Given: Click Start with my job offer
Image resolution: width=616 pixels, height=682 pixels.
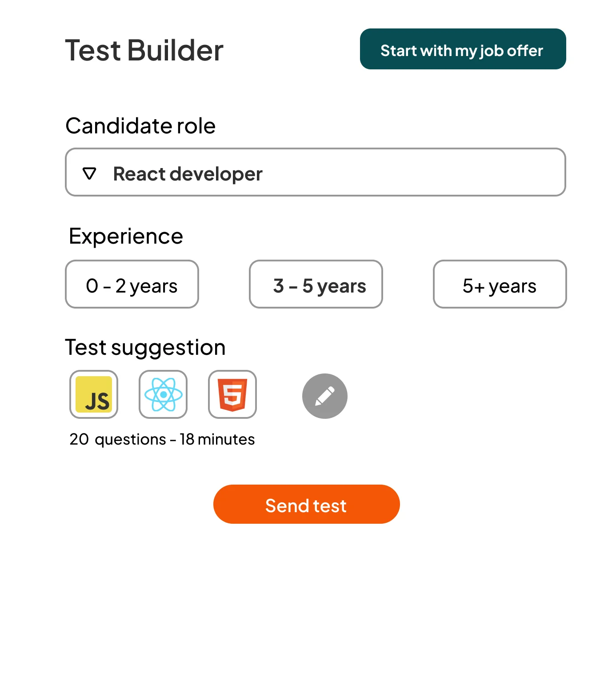Looking at the screenshot, I should point(463,49).
